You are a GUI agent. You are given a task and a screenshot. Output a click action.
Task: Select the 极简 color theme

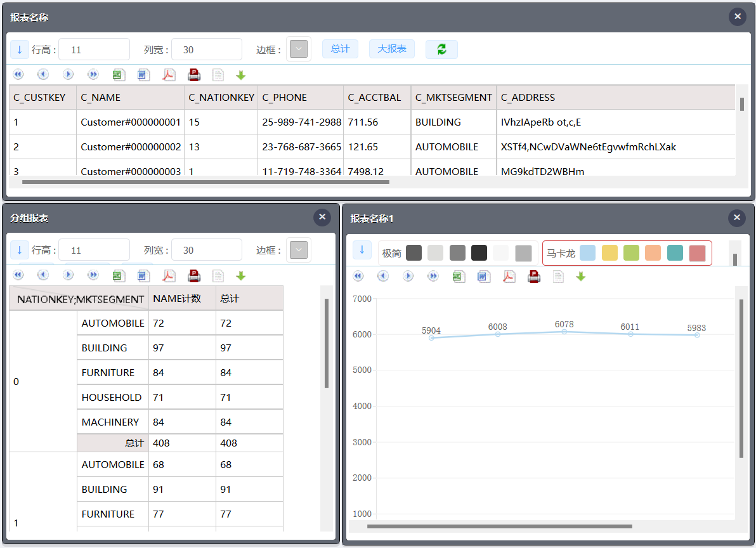tap(391, 253)
